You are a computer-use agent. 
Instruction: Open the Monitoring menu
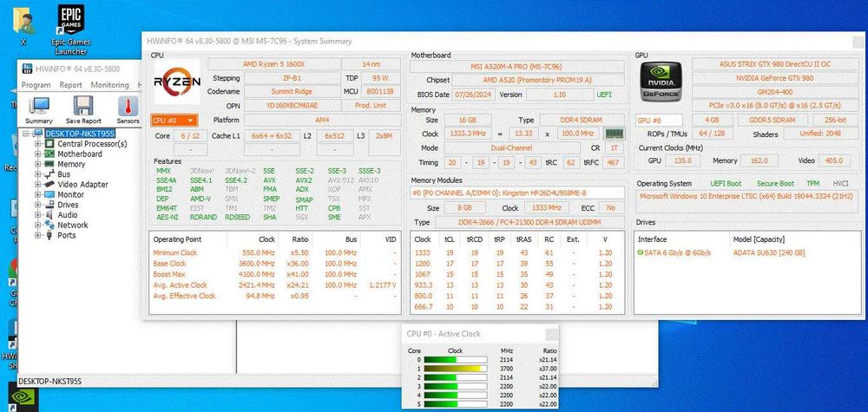[x=109, y=85]
